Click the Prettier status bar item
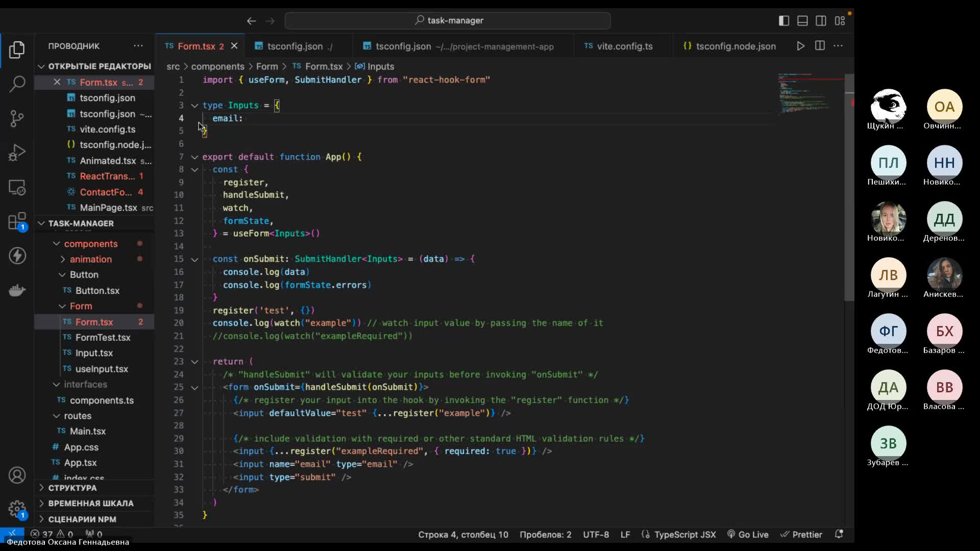Screen dimensions: 980x551 pos(801,534)
